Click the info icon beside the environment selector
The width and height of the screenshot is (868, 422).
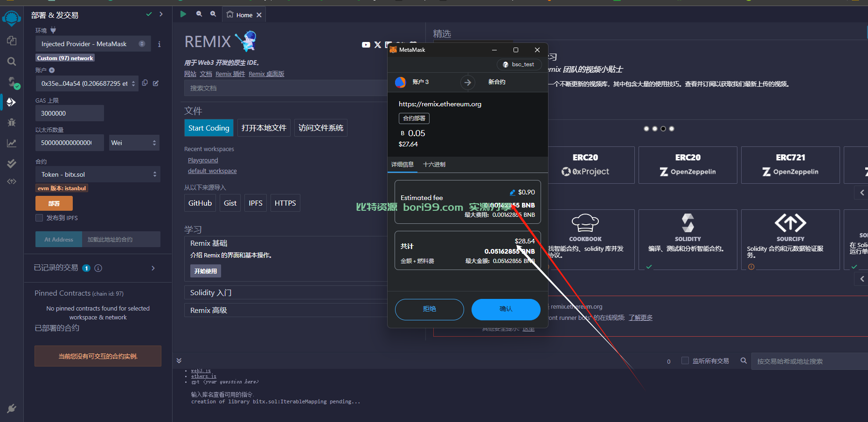point(159,44)
